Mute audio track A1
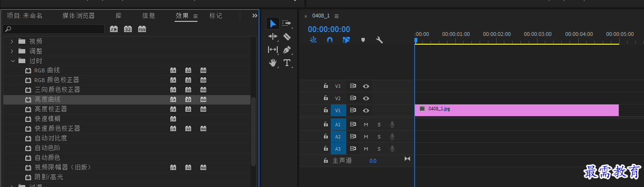 click(366, 124)
